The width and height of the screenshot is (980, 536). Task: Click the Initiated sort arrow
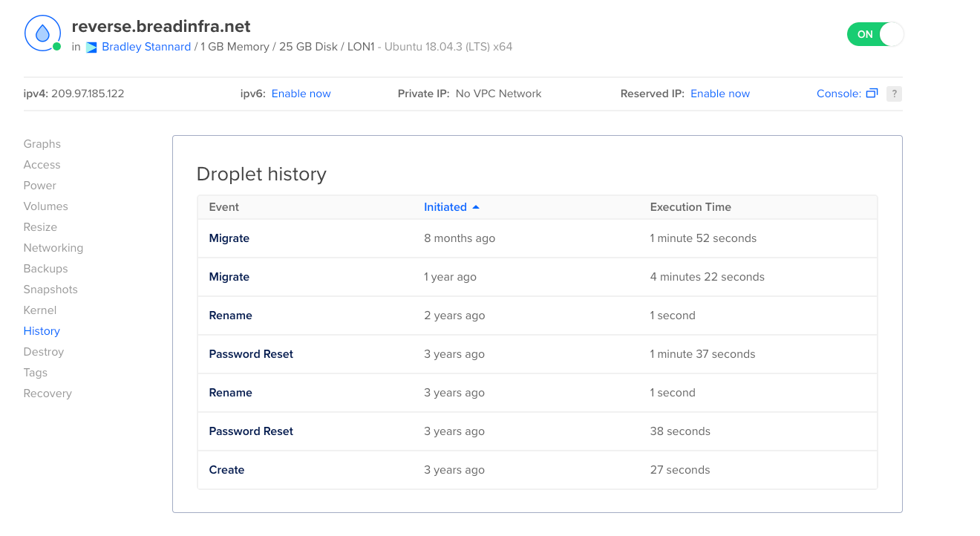(x=476, y=207)
